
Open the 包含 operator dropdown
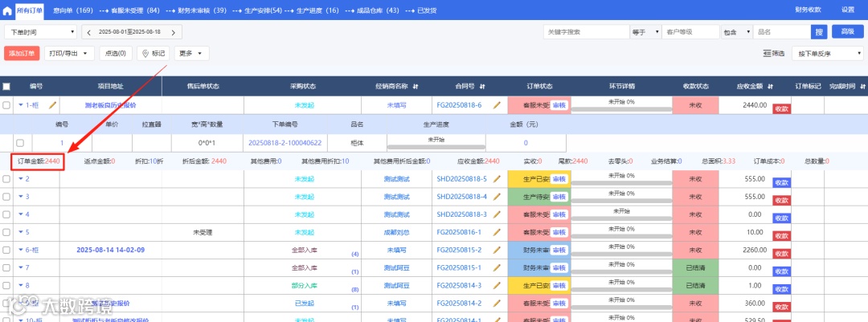click(737, 32)
